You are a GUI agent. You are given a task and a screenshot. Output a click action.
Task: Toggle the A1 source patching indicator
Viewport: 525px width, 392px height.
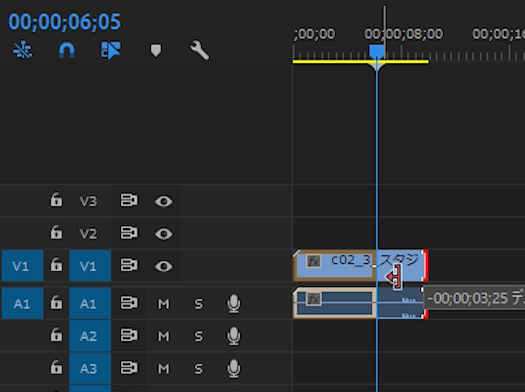click(22, 303)
